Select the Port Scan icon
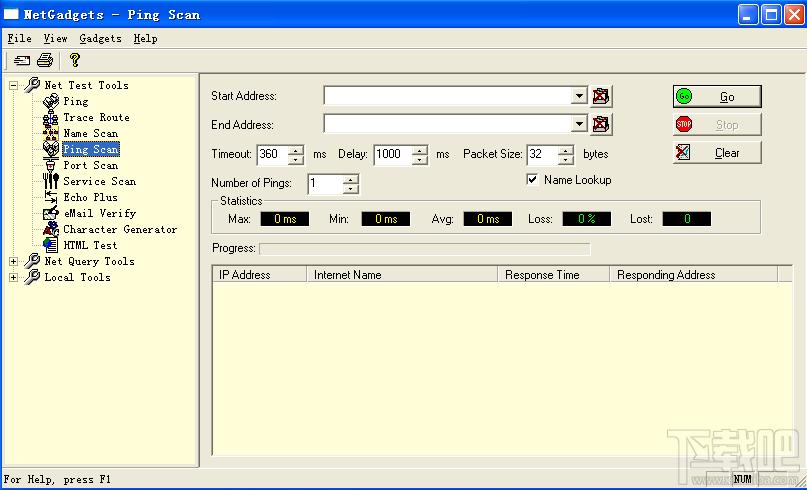 click(x=50, y=165)
